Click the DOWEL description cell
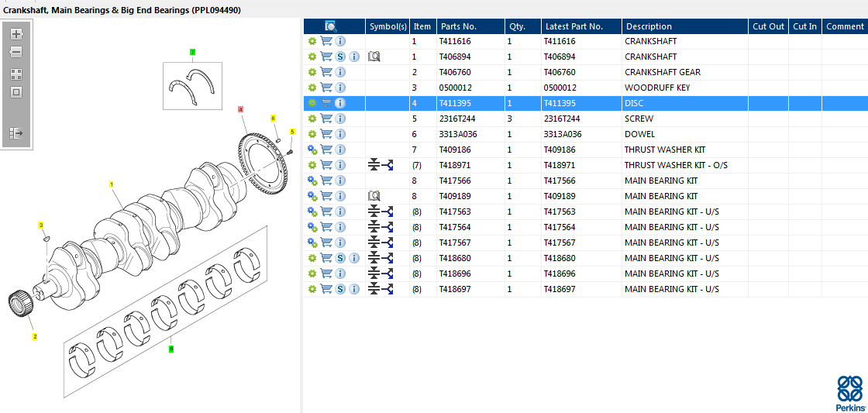868x413 pixels. [x=685, y=134]
